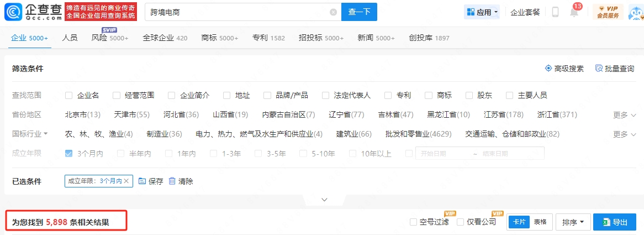Check the 股东 checkbox
The image size is (644, 235).
click(469, 95)
